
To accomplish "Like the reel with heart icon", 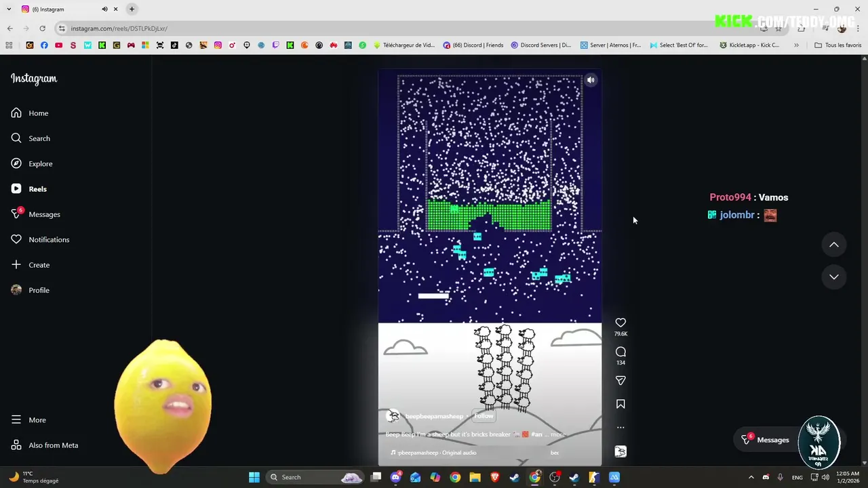I will [x=620, y=323].
